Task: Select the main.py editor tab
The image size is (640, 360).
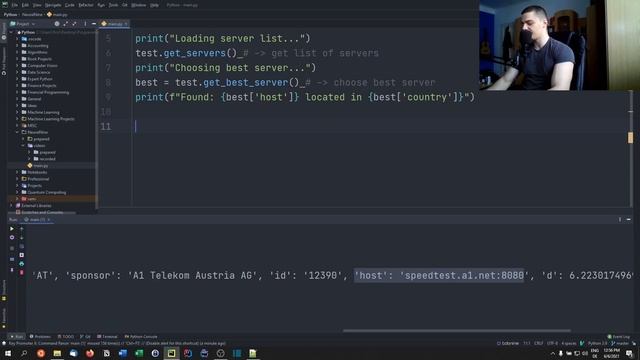Action: pyautogui.click(x=115, y=24)
